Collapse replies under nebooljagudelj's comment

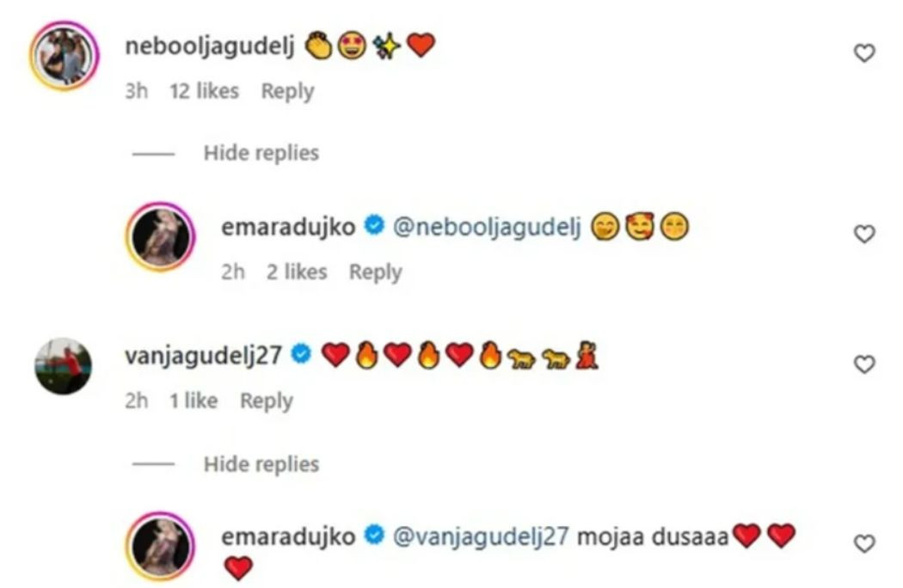pos(261,153)
